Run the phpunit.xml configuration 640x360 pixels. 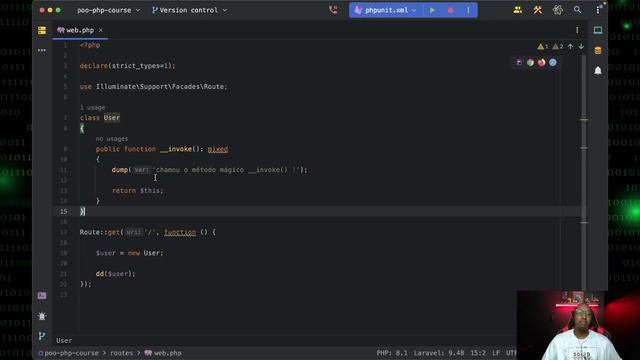click(x=432, y=10)
